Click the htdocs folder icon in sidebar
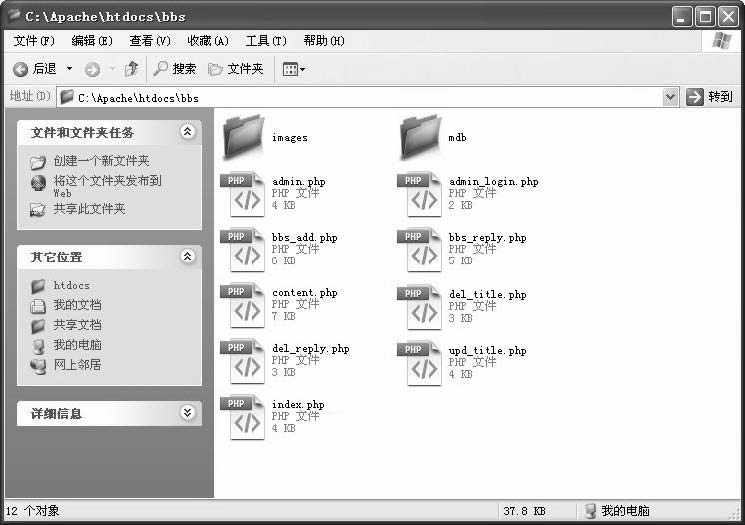The width and height of the screenshot is (745, 525). (38, 286)
